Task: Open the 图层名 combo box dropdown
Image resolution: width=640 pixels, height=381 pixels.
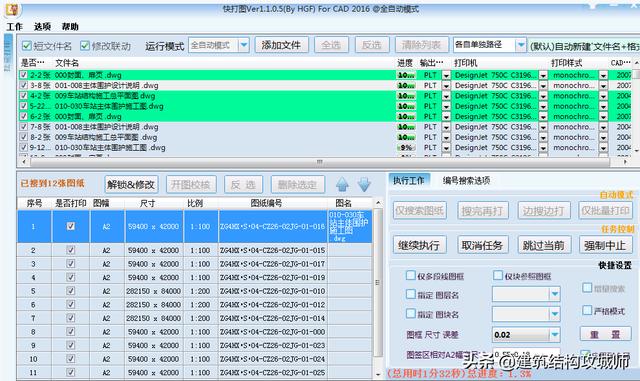Action: click(x=555, y=294)
